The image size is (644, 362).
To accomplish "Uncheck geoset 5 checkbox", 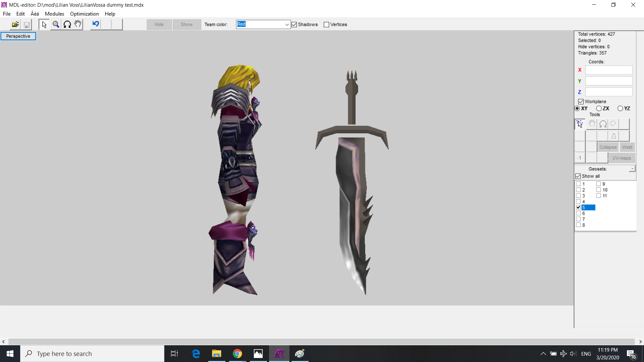I will tap(578, 207).
